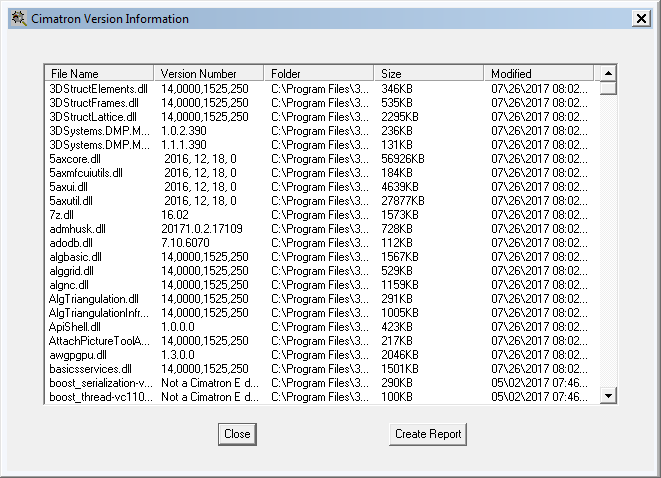The height and width of the screenshot is (478, 661).
Task: Sort by the Modified column header
Action: click(539, 73)
